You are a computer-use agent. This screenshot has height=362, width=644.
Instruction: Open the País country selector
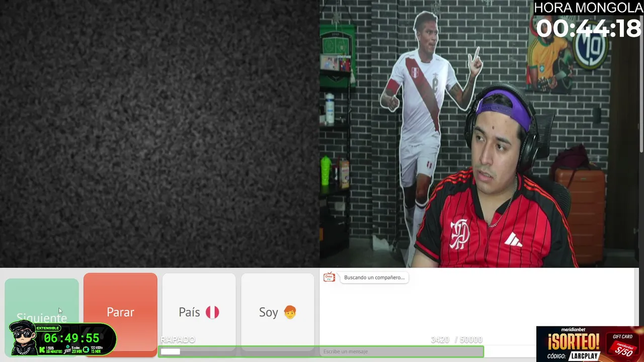click(199, 312)
